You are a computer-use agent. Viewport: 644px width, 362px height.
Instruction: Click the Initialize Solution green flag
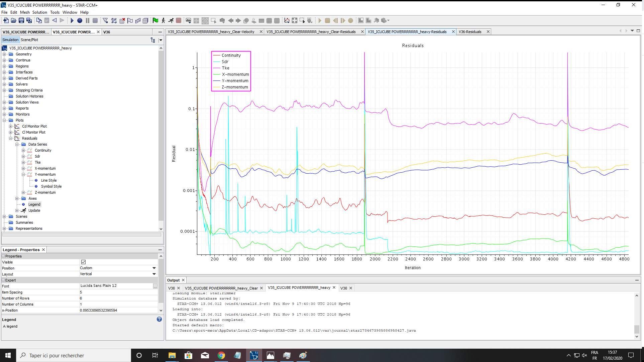pos(155,21)
